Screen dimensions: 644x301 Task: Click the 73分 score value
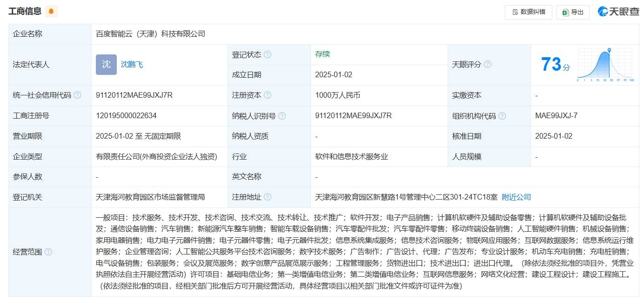pyautogui.click(x=555, y=64)
